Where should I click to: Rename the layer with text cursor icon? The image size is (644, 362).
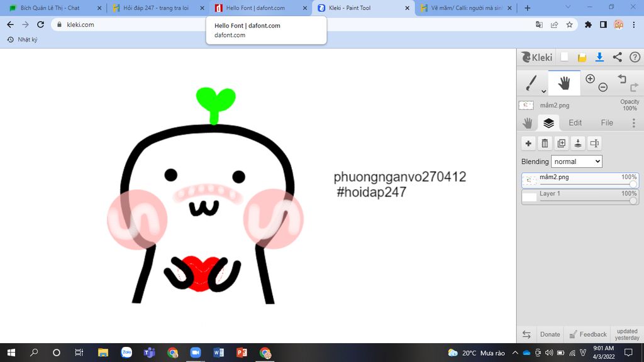tap(594, 143)
